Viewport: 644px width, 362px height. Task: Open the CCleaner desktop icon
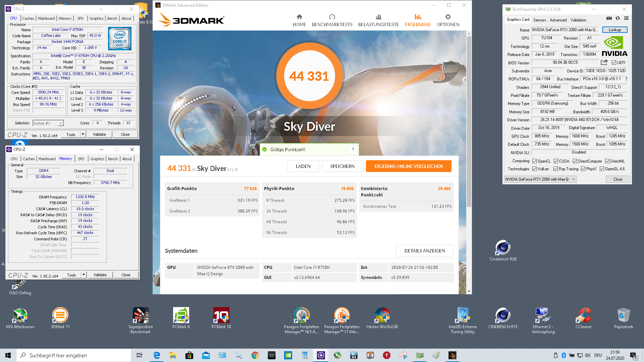(584, 318)
